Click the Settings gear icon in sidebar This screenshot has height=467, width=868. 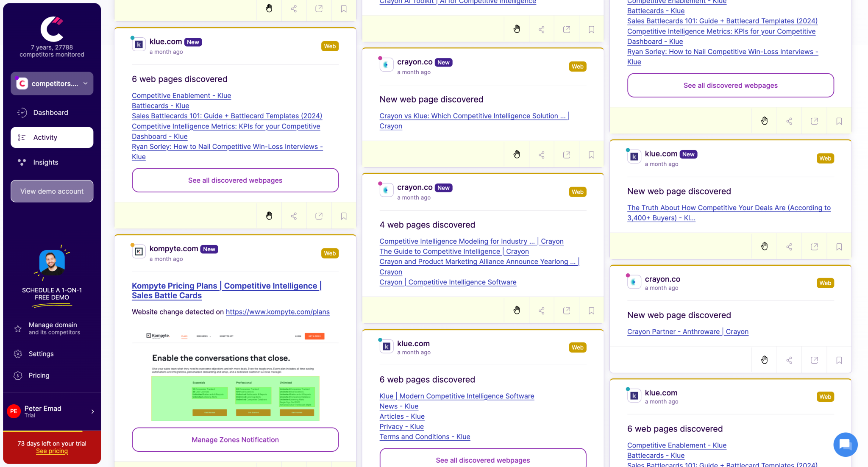coord(18,354)
